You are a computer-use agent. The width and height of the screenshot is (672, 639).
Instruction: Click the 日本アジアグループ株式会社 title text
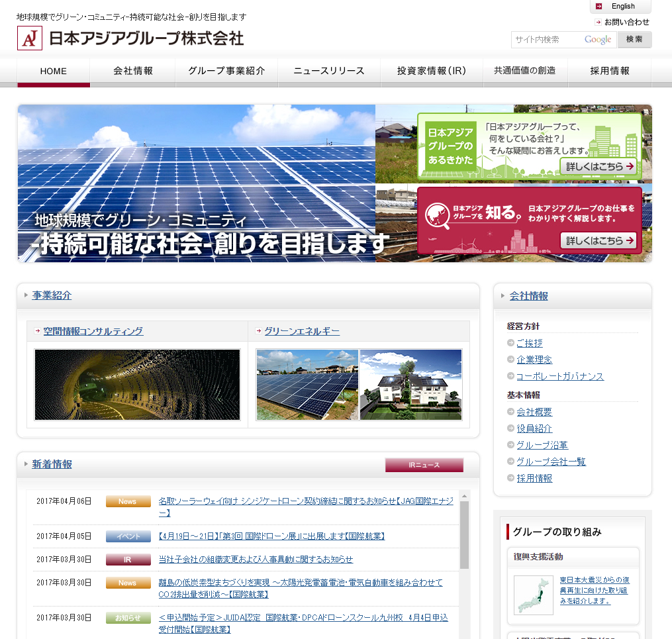[x=146, y=38]
